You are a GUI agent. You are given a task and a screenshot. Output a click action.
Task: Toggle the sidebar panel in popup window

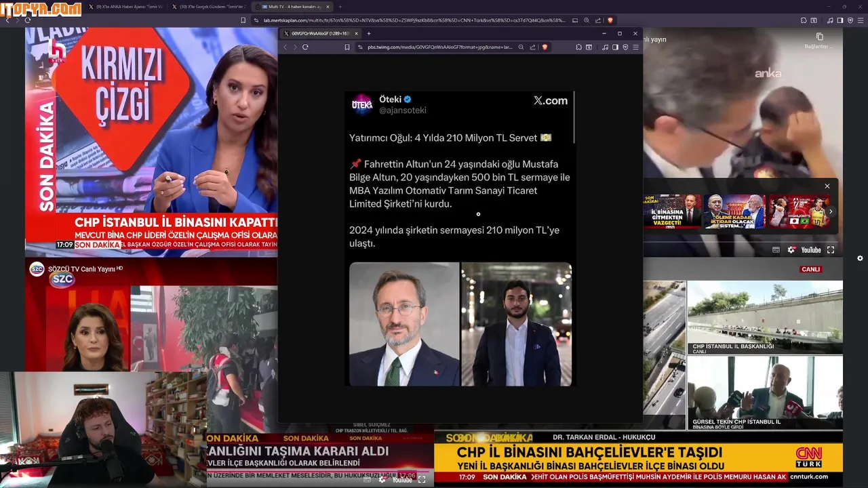tap(615, 47)
